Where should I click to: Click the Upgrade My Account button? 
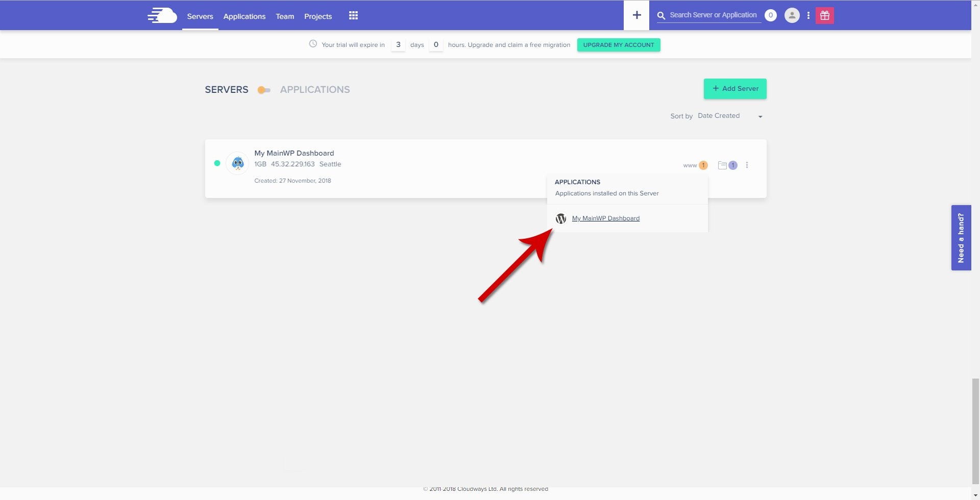click(x=618, y=45)
